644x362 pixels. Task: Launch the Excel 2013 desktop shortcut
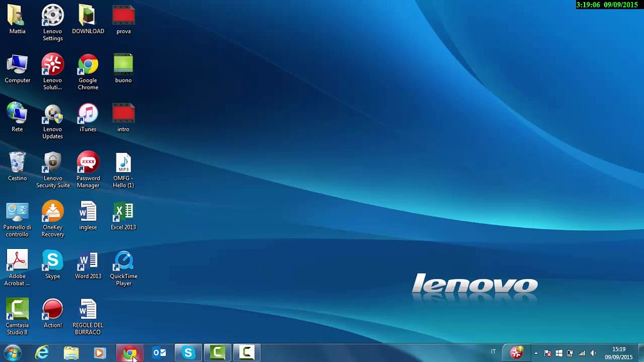tap(123, 216)
